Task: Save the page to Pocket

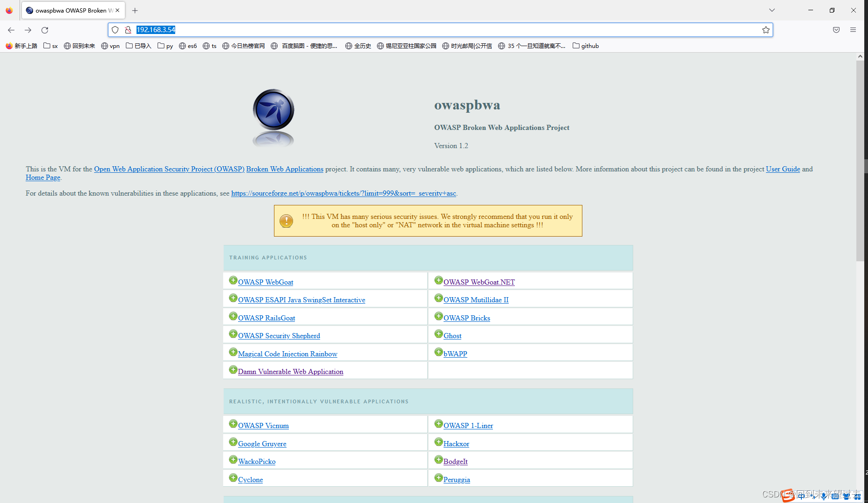Action: [836, 29]
